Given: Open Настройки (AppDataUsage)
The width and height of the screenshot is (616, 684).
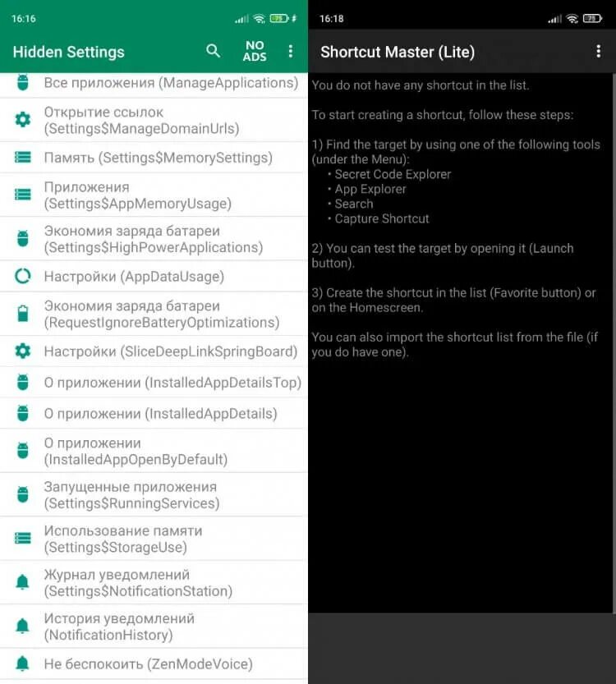Looking at the screenshot, I should (154, 276).
